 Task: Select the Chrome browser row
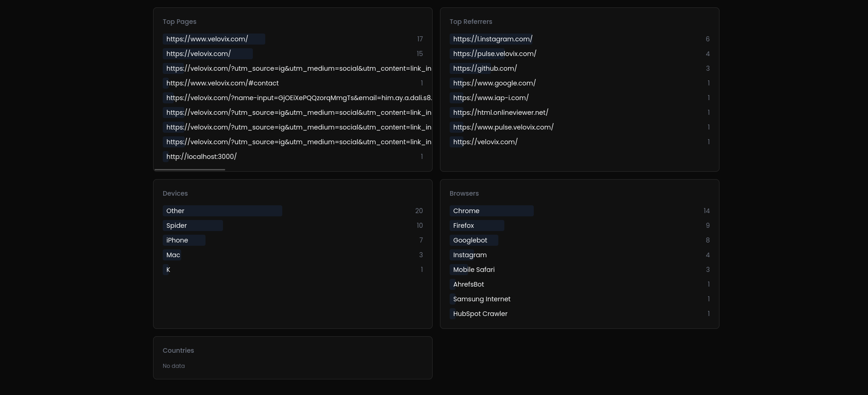click(579, 211)
